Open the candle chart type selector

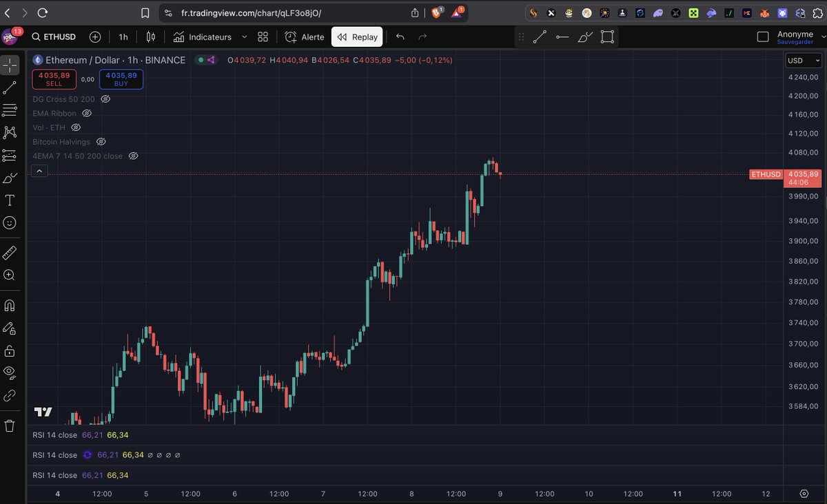[x=150, y=36]
